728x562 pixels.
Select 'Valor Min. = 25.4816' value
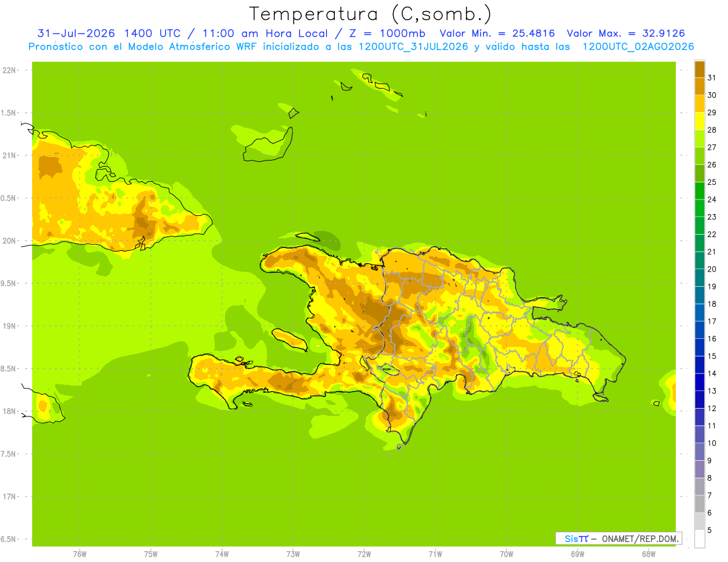(x=497, y=33)
